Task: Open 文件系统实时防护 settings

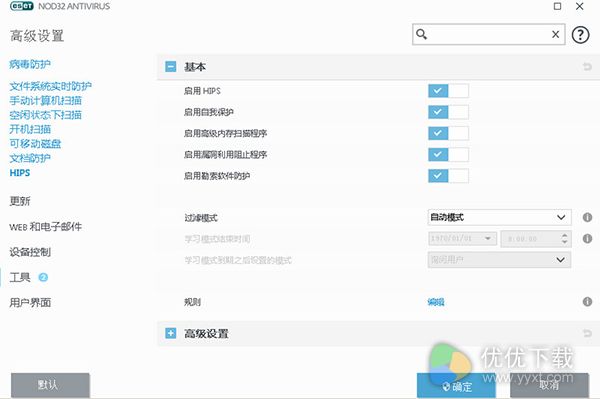Action: 51,86
